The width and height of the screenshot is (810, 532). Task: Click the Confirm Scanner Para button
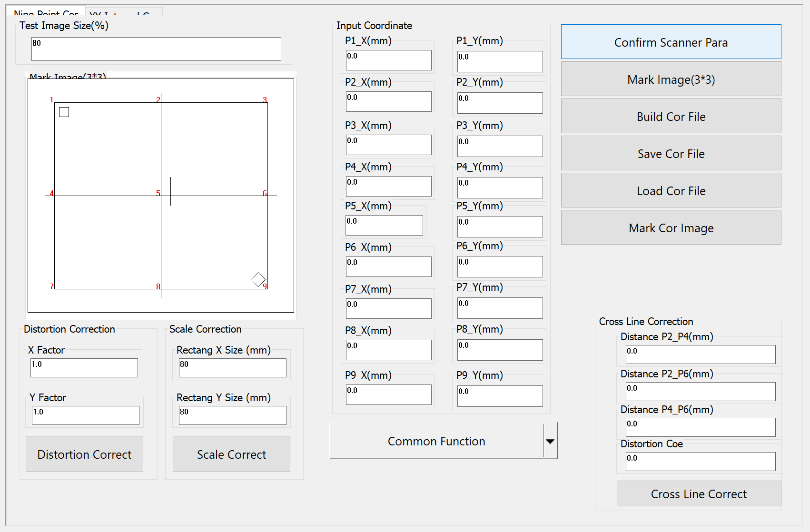(671, 42)
